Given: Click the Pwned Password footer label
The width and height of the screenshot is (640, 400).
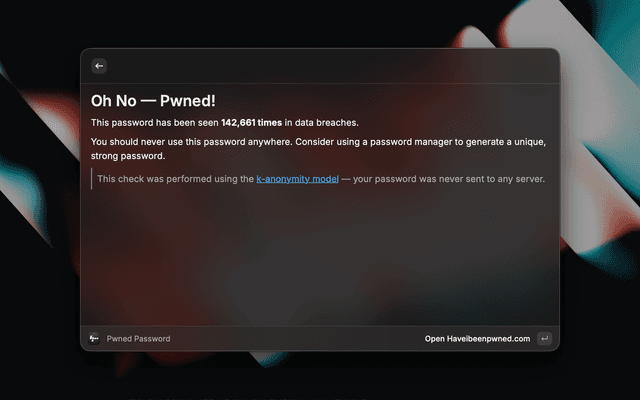Looking at the screenshot, I should click(x=138, y=339).
